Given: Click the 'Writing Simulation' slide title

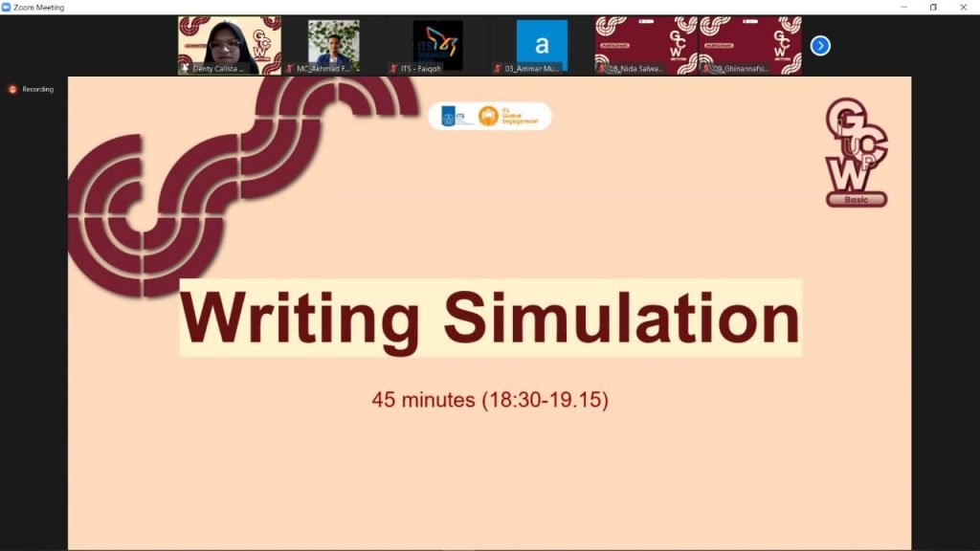Looking at the screenshot, I should click(490, 318).
